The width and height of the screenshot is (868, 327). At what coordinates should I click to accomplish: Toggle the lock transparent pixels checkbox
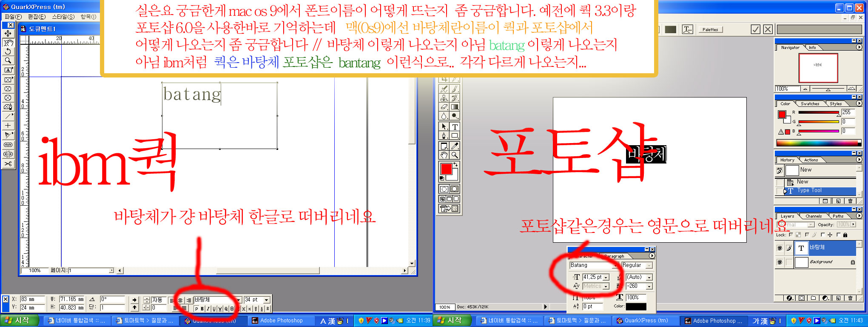(791, 235)
